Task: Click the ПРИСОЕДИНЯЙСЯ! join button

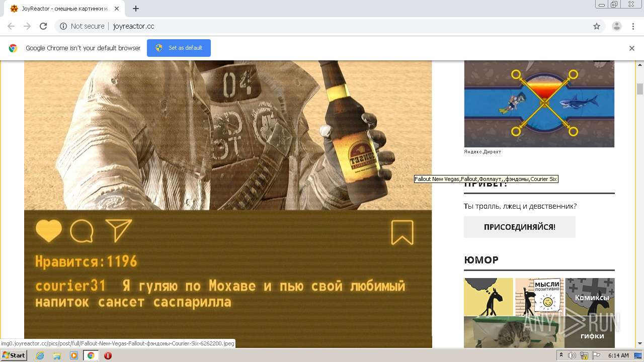Action: (x=520, y=227)
